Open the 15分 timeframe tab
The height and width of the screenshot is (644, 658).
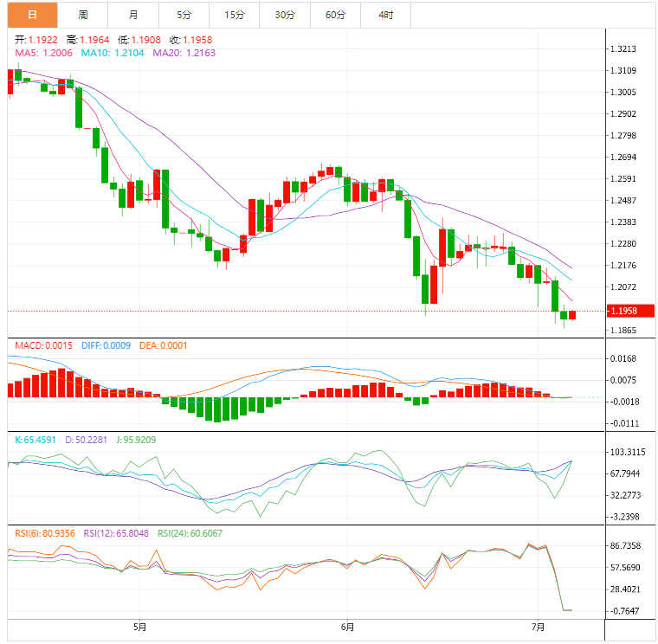coord(234,15)
